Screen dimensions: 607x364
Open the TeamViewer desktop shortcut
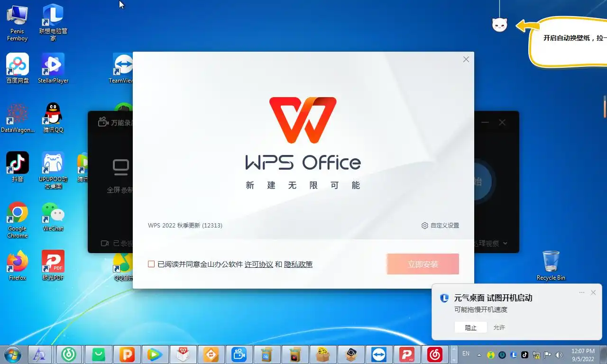(122, 69)
